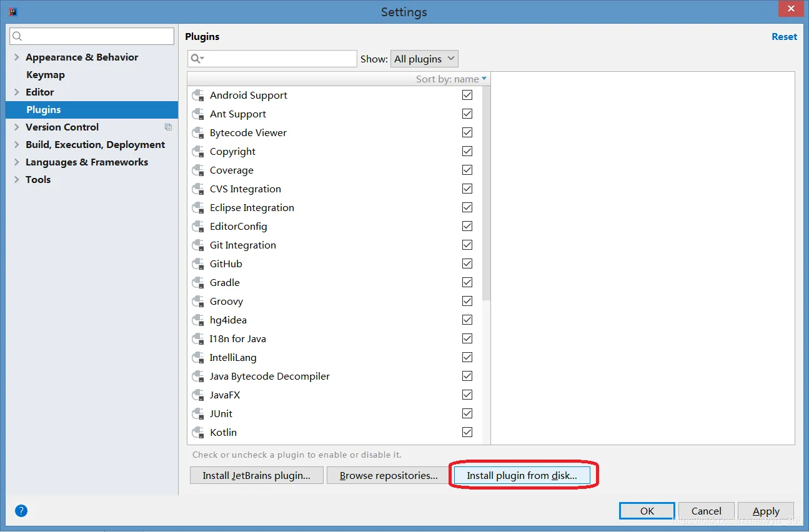
Task: Click the Gradle plugin icon
Action: [x=199, y=283]
